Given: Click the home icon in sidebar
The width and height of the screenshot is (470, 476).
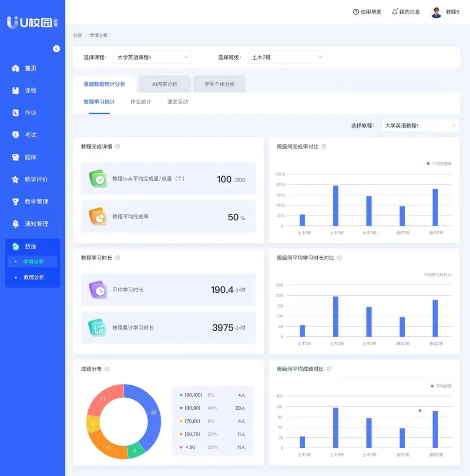Looking at the screenshot, I should point(16,68).
